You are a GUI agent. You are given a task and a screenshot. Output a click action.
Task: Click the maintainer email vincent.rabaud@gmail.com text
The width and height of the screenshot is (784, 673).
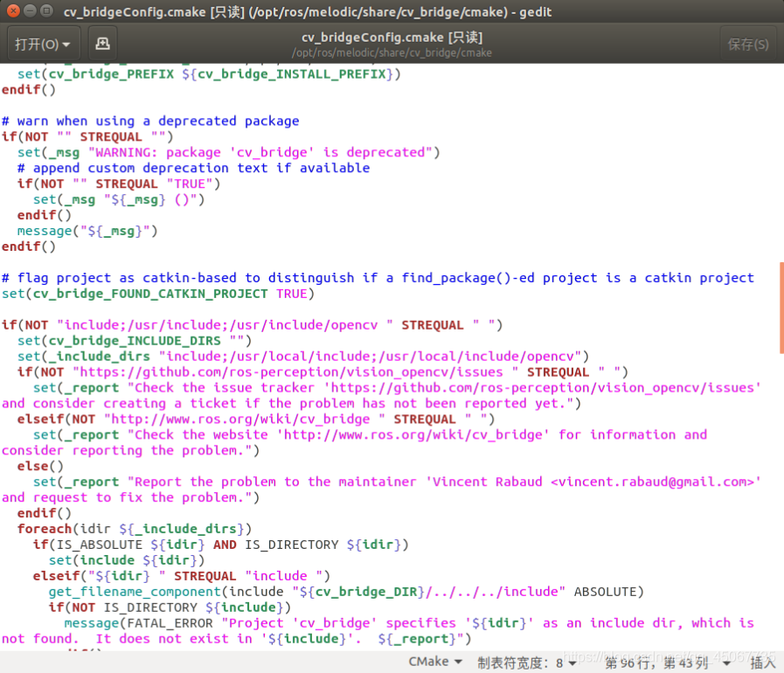point(653,482)
